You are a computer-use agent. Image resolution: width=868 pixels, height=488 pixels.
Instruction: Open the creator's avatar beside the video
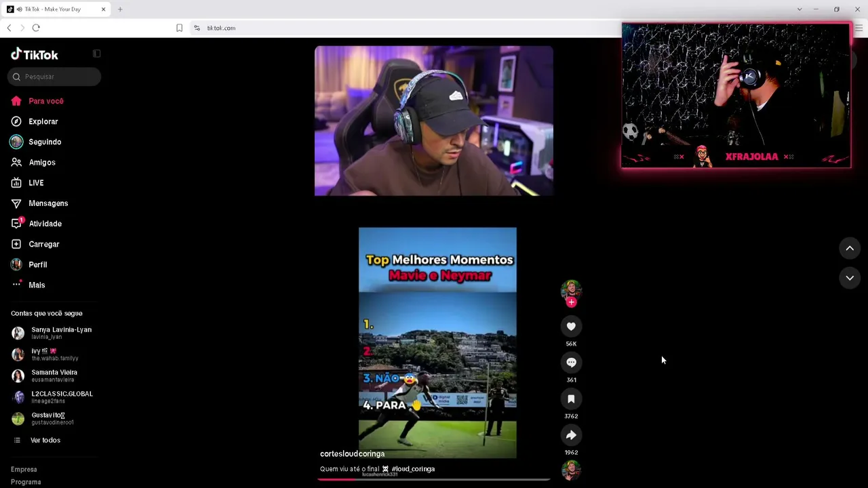[x=571, y=289]
